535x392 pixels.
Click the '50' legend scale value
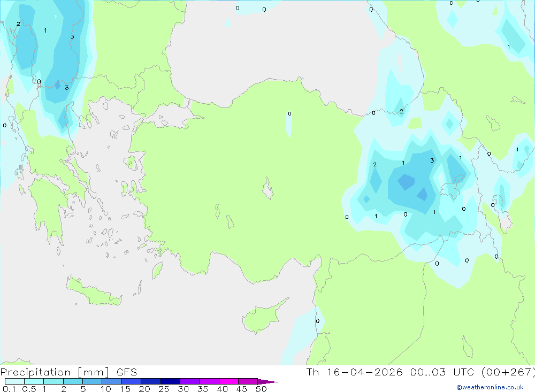pyautogui.click(x=262, y=389)
